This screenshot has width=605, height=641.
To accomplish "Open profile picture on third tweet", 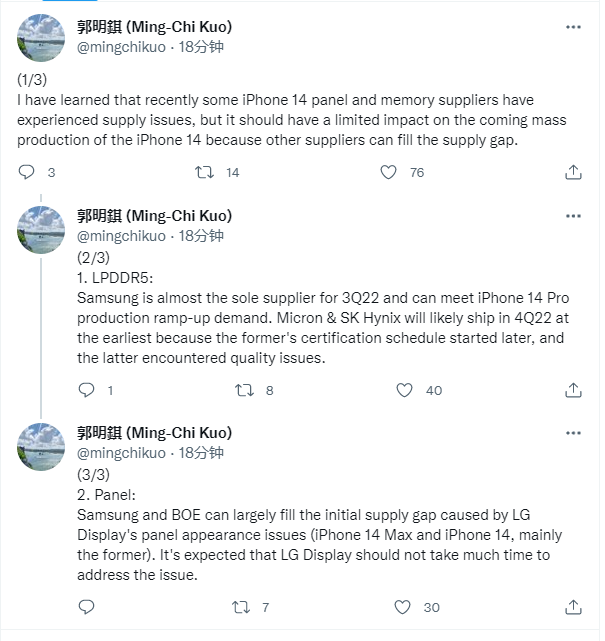I will coord(42,447).
